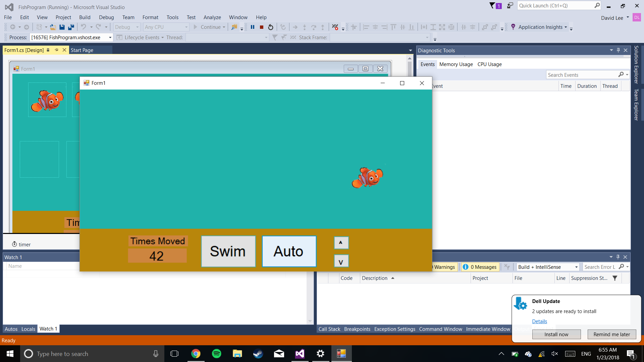Screen dimensions: 644x362
Task: Show hidden system tray icons
Action: click(501, 354)
